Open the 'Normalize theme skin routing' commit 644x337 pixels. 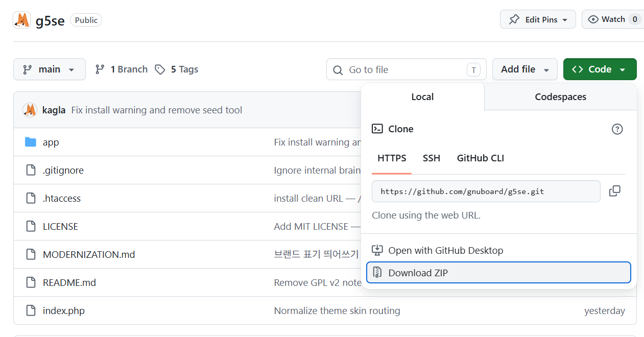[337, 311]
